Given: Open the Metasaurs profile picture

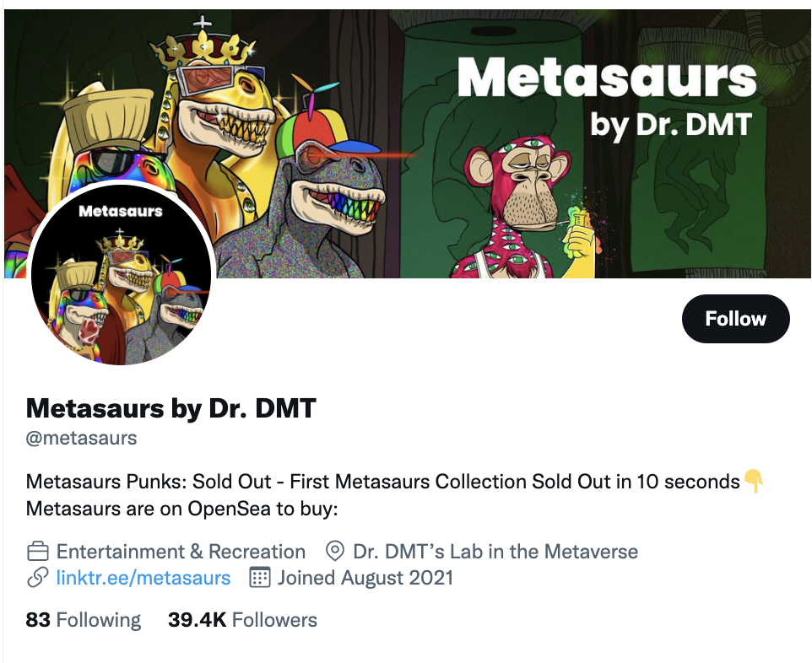Looking at the screenshot, I should (x=122, y=274).
